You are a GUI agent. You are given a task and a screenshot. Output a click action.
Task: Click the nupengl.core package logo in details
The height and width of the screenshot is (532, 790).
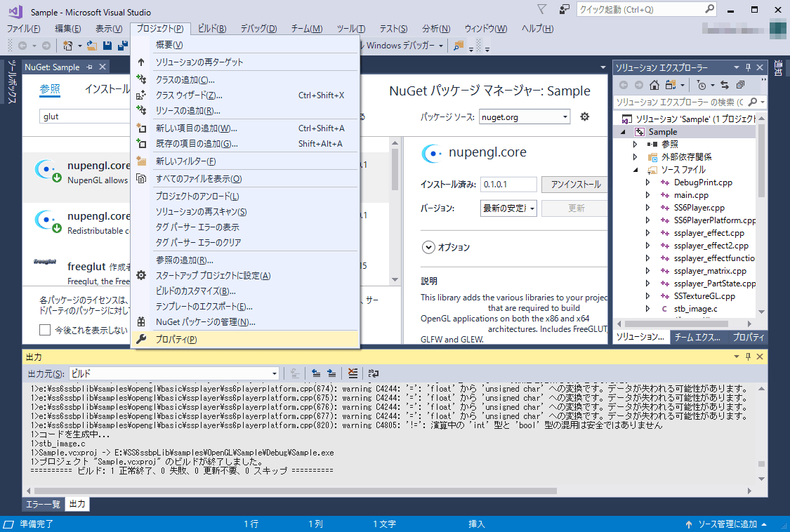pos(432,153)
